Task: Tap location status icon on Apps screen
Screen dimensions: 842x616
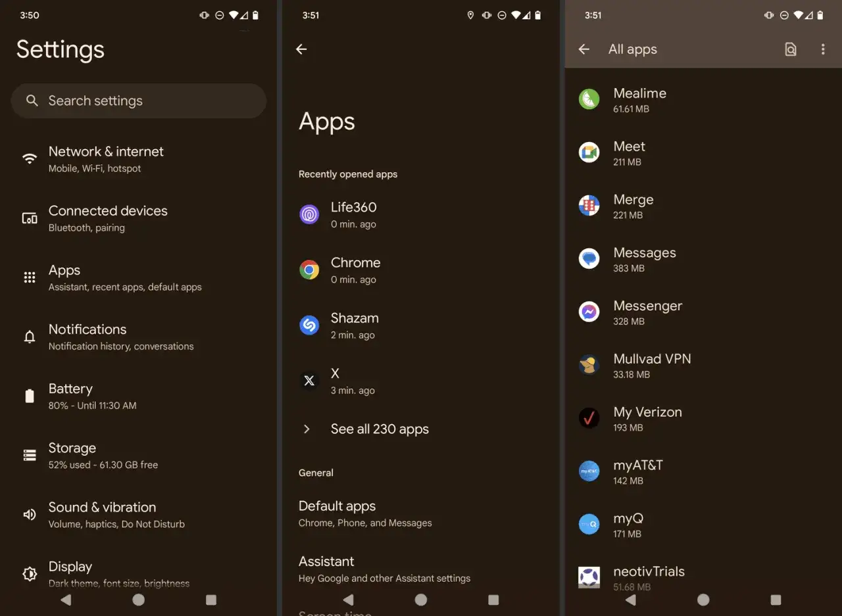Action: pyautogui.click(x=470, y=15)
